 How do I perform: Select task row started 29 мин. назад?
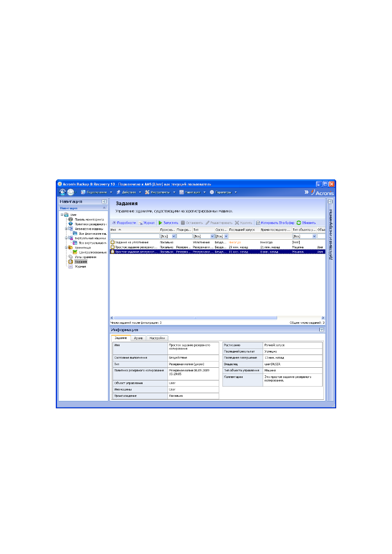pyautogui.click(x=218, y=247)
